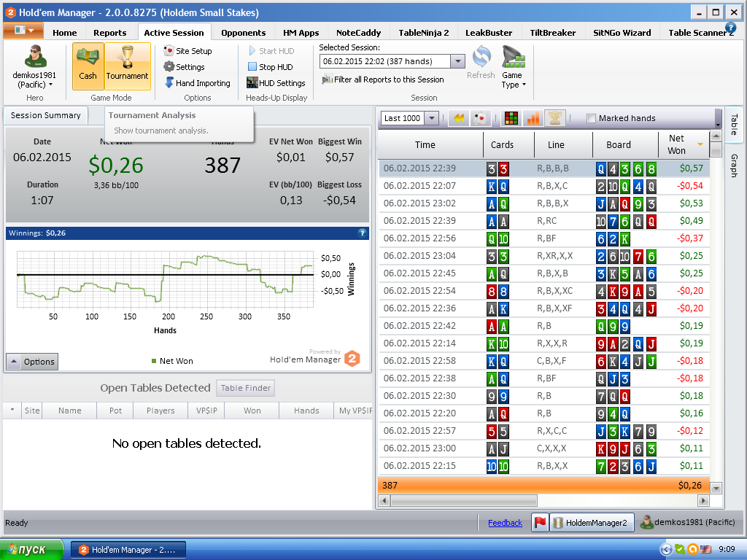Click hand list scroll-down arrow
747x560 pixels.
tap(716, 488)
